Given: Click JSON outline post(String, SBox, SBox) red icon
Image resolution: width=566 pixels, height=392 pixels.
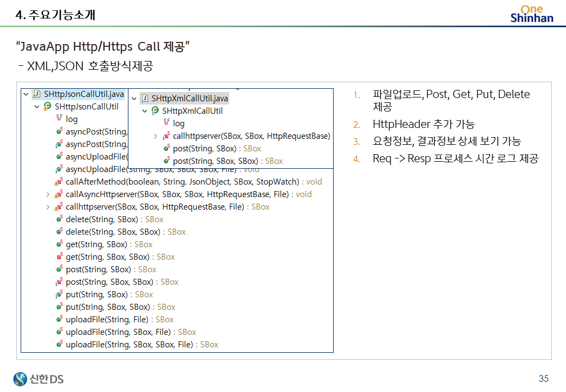Looking at the screenshot, I should tap(59, 281).
